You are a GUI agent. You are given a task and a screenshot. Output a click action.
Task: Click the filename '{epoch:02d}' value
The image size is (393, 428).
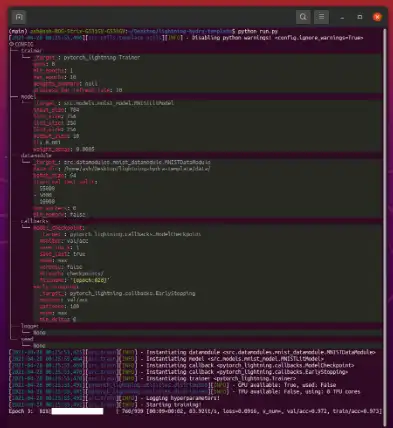point(90,280)
